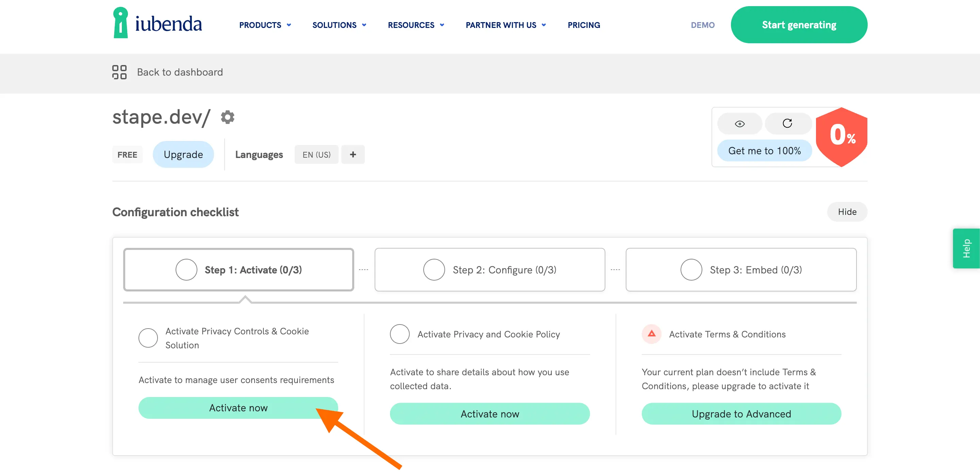
Task: Open the PRICING page
Action: 584,25
